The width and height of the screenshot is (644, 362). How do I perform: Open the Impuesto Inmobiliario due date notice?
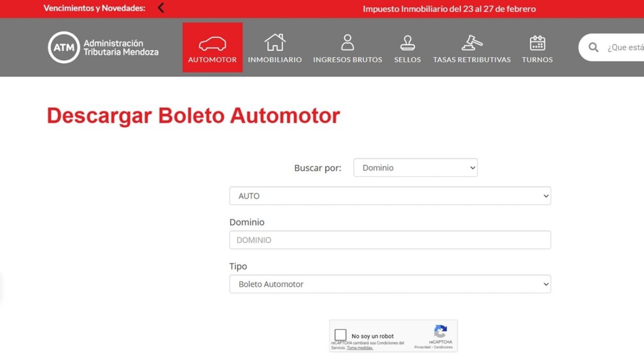tap(449, 9)
